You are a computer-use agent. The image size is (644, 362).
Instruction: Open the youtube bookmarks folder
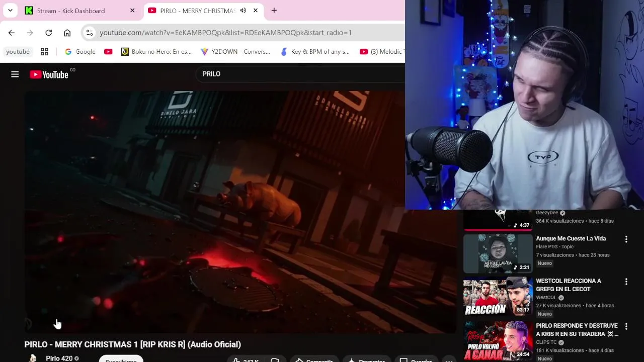(x=18, y=52)
